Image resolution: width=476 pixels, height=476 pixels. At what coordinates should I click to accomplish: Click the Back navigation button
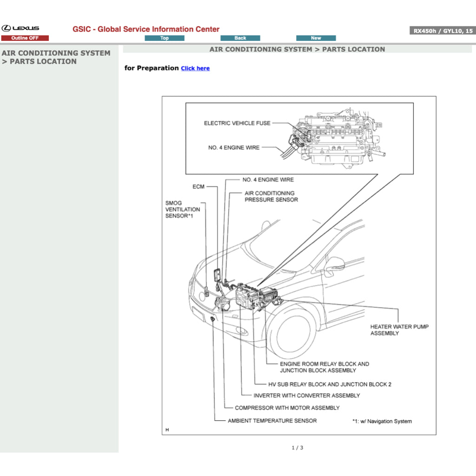point(240,38)
